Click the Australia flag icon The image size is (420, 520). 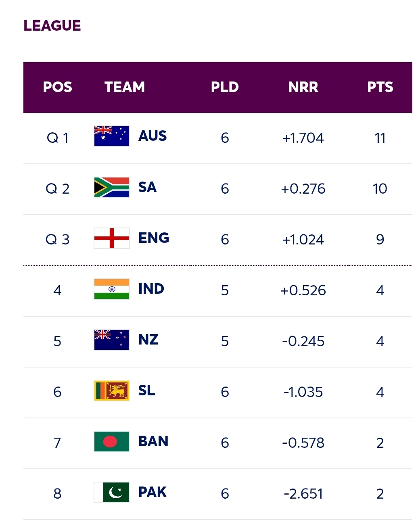111,136
